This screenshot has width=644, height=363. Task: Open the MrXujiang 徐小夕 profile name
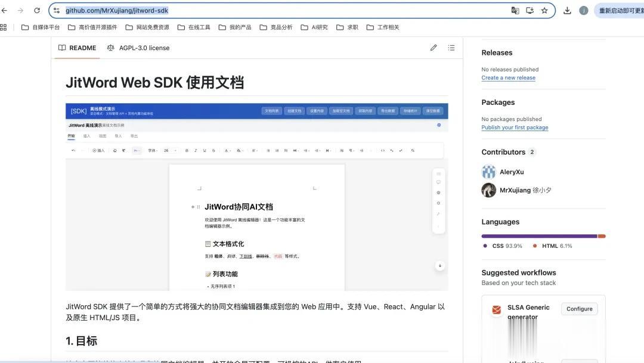click(x=526, y=190)
